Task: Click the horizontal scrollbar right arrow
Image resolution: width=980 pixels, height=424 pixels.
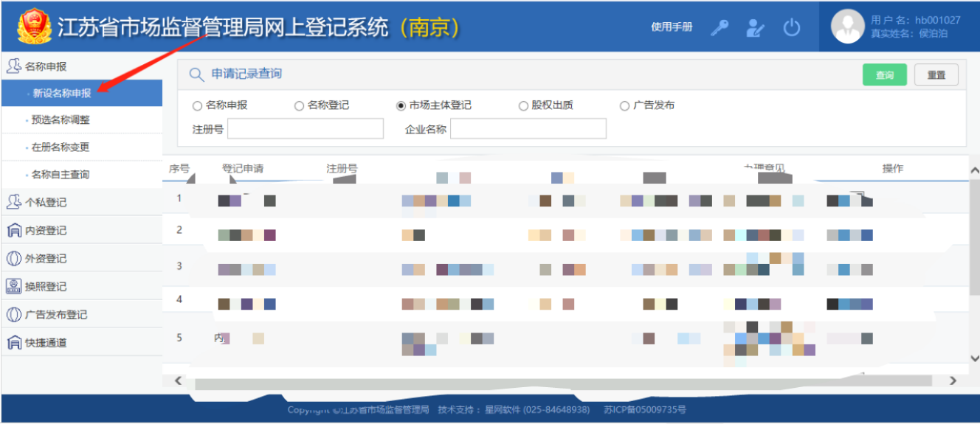Action: click(x=953, y=380)
